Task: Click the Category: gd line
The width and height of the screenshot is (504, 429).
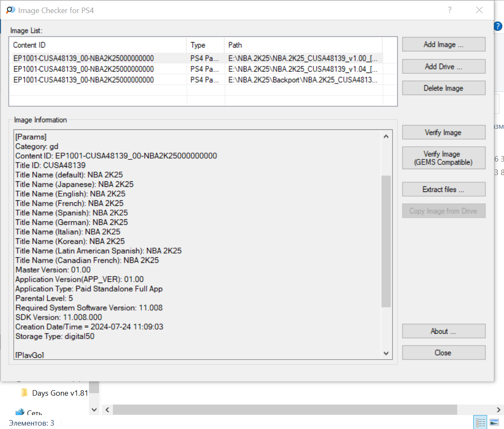Action: 37,146
